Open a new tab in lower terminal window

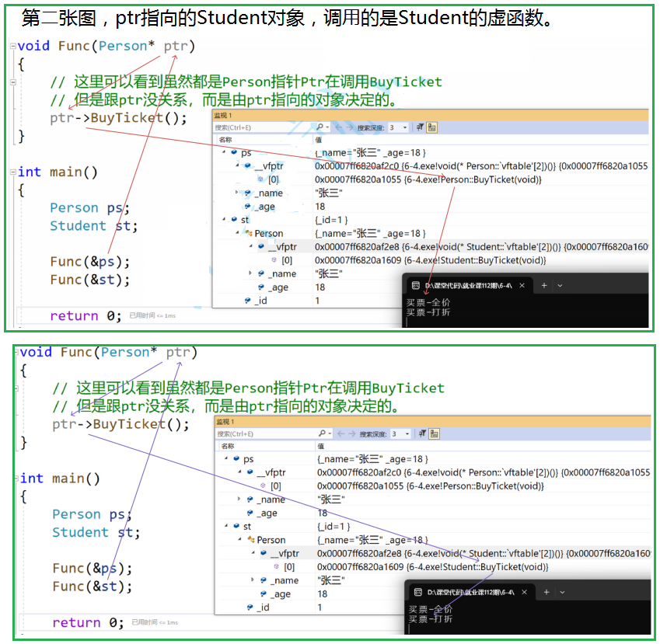[x=547, y=592]
